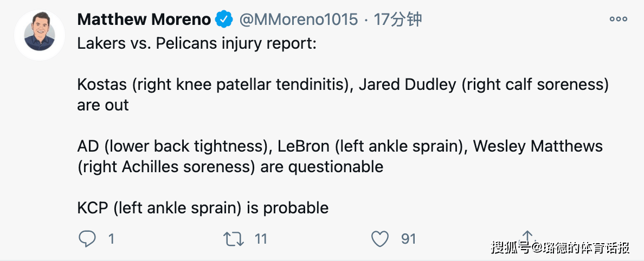Screen dimensions: 644x261
Task: Click the retweet count of 11
Action: point(261,239)
